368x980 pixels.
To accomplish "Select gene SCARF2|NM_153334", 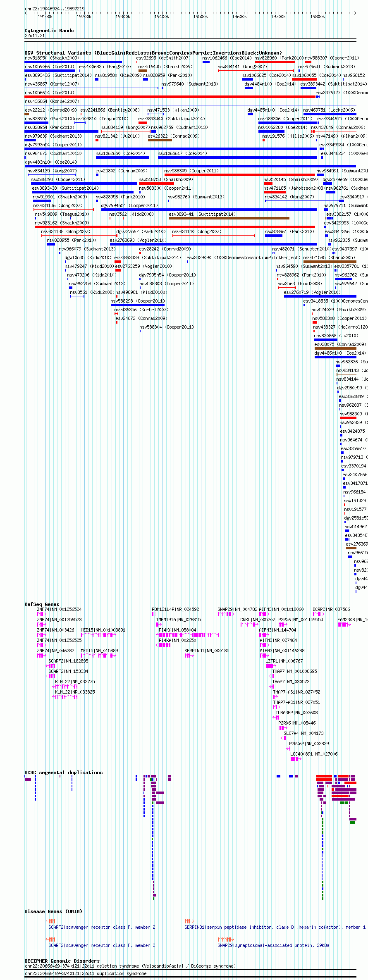I will click(50, 676).
